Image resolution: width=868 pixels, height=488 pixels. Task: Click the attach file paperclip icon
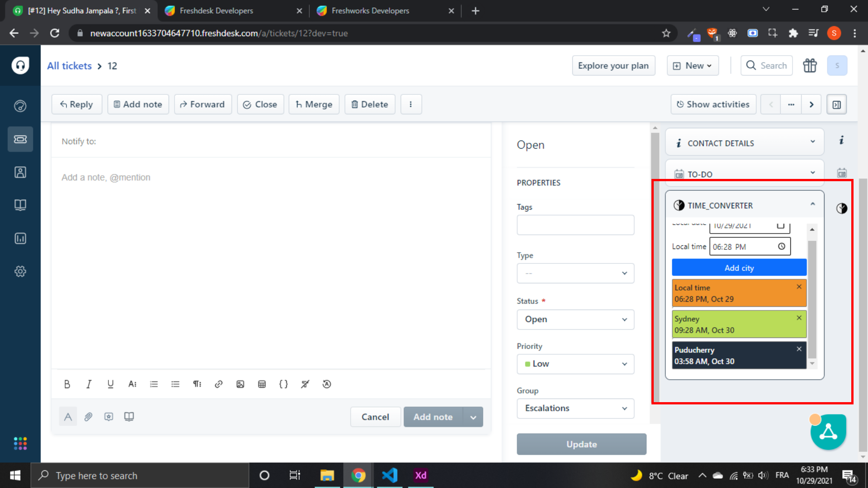coord(88,417)
